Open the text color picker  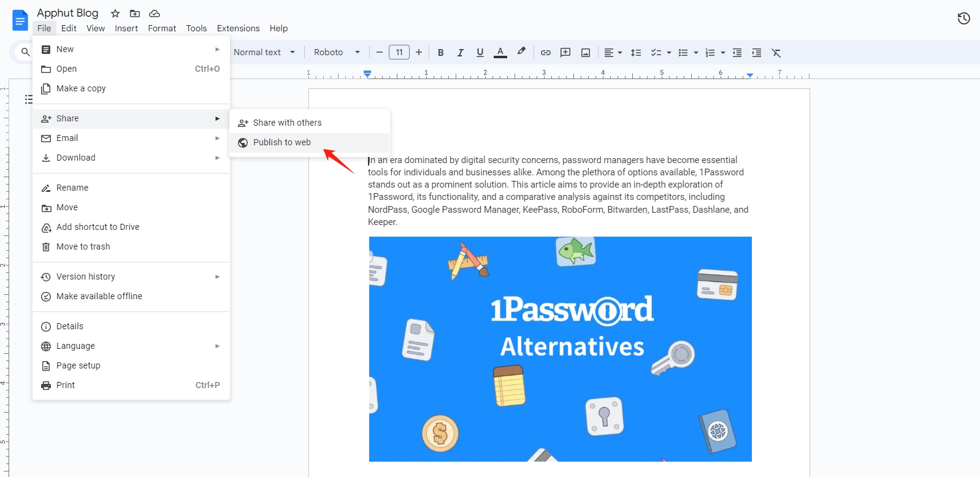click(500, 53)
